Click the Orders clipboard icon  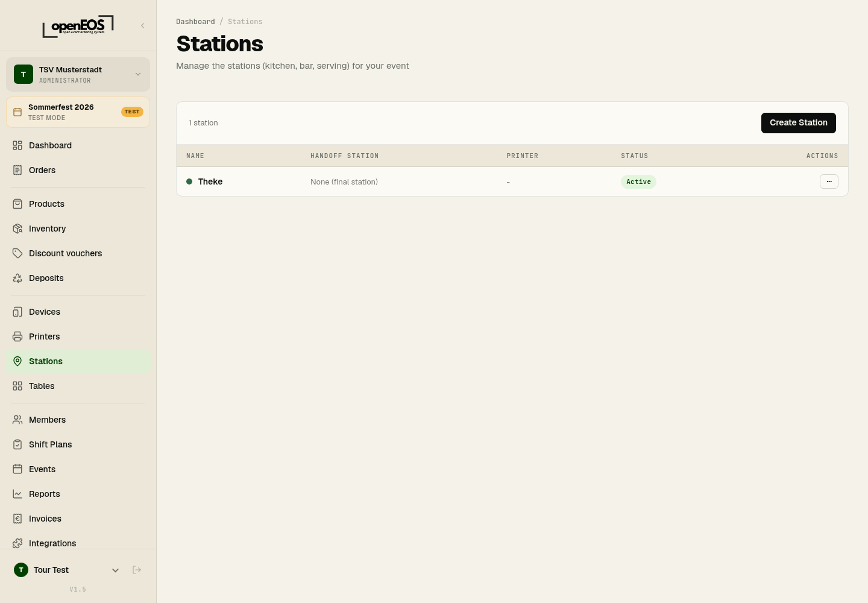pyautogui.click(x=17, y=170)
